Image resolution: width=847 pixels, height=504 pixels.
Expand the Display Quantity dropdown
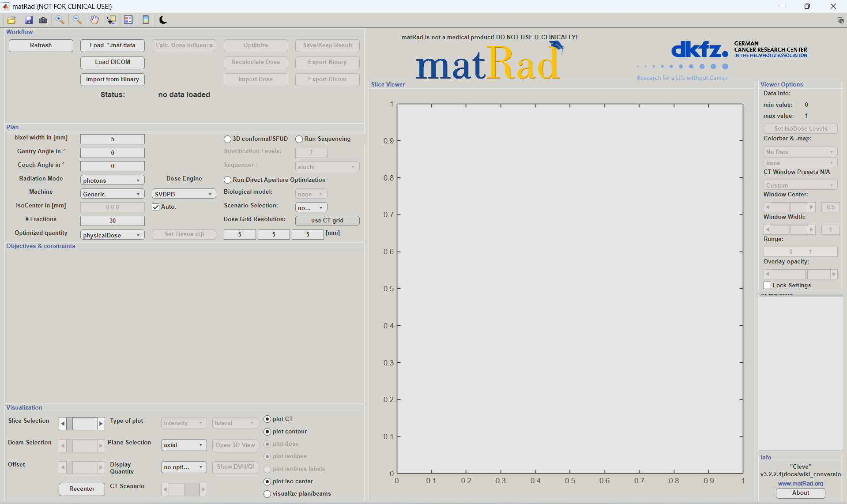(x=184, y=467)
